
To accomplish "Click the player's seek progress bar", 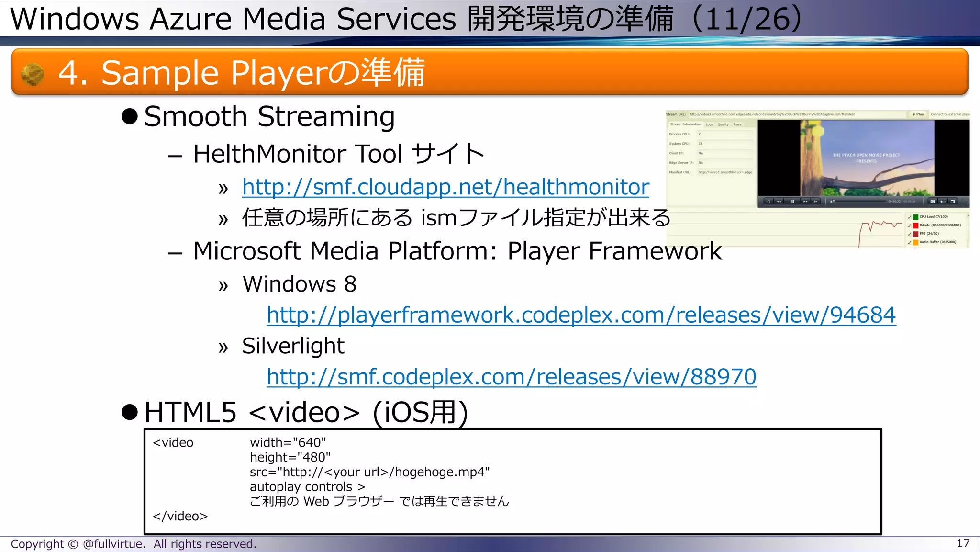I will [x=858, y=202].
